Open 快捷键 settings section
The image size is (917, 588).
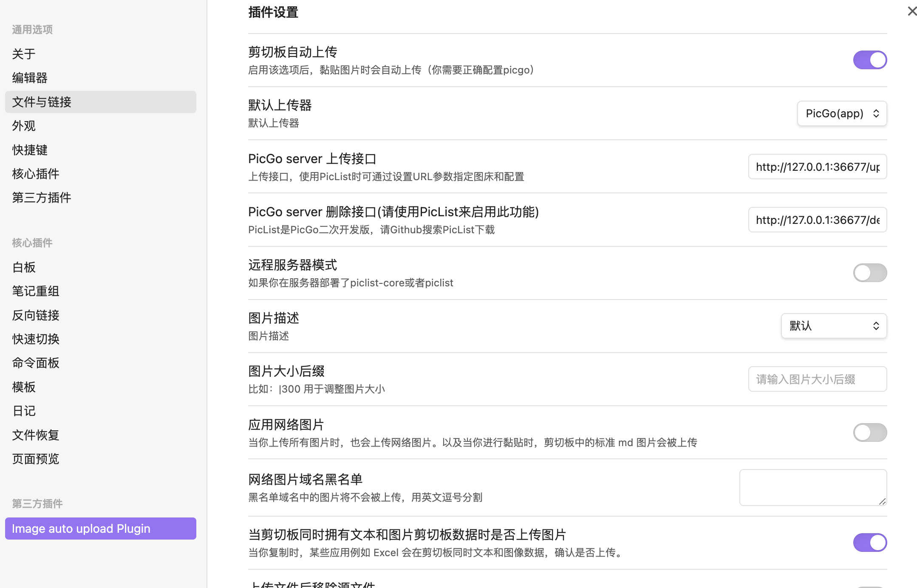30,150
